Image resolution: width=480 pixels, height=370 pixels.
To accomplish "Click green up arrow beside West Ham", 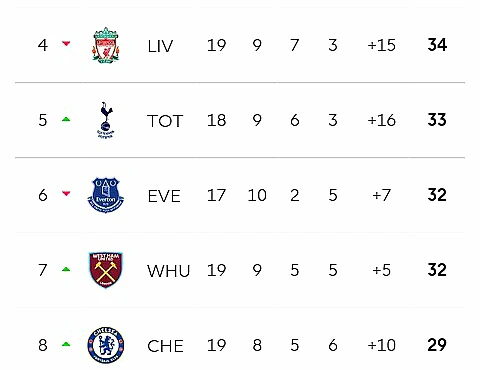I will 66,269.
